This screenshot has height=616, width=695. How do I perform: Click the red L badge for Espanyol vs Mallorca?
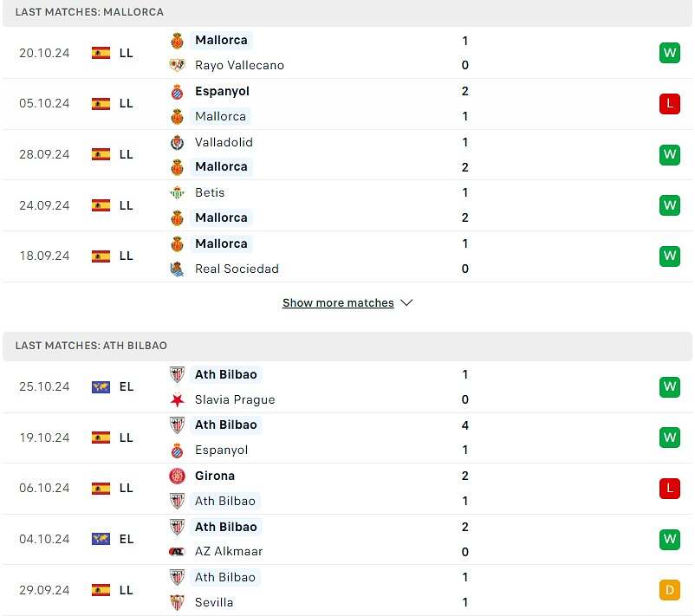tap(669, 104)
